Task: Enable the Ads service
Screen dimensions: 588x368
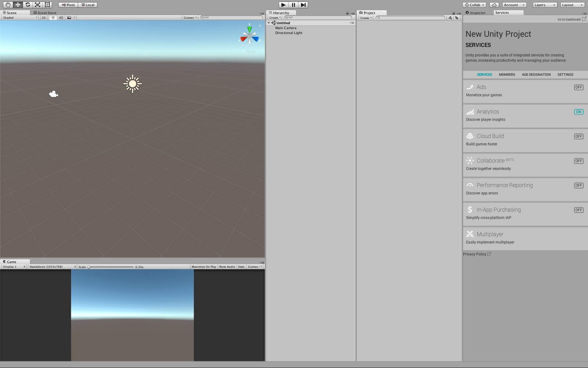Action: (x=578, y=87)
